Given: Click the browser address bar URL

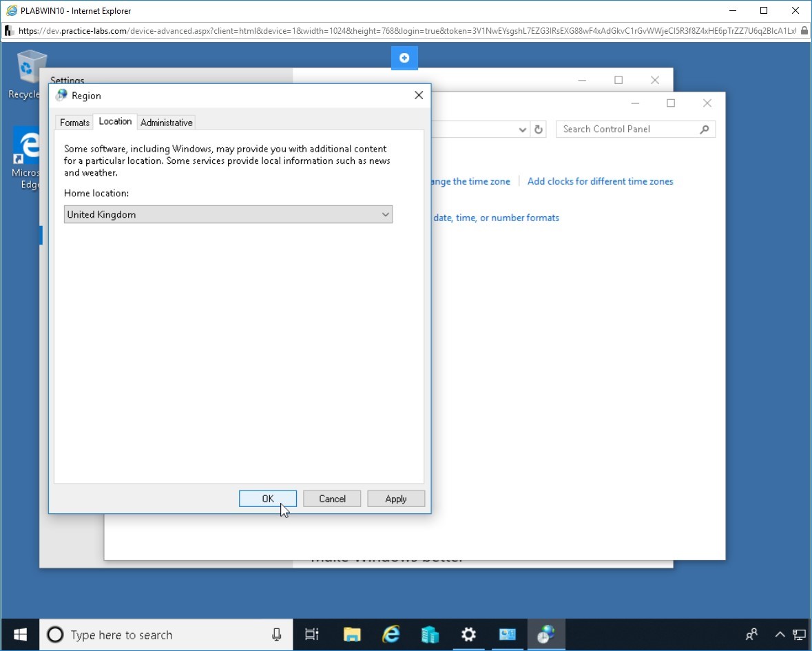Looking at the screenshot, I should click(407, 31).
